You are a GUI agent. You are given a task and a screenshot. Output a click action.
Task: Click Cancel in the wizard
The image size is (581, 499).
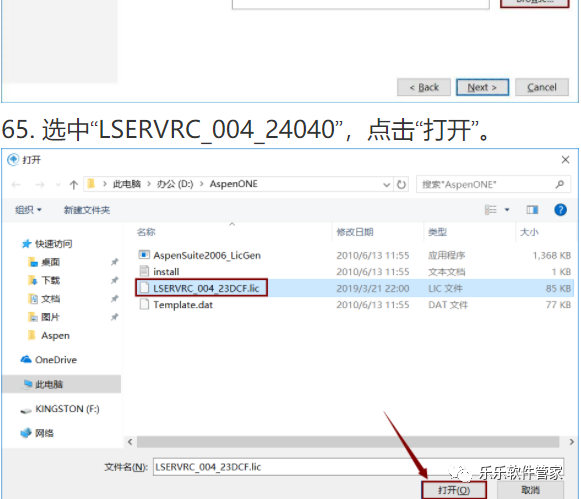point(542,87)
